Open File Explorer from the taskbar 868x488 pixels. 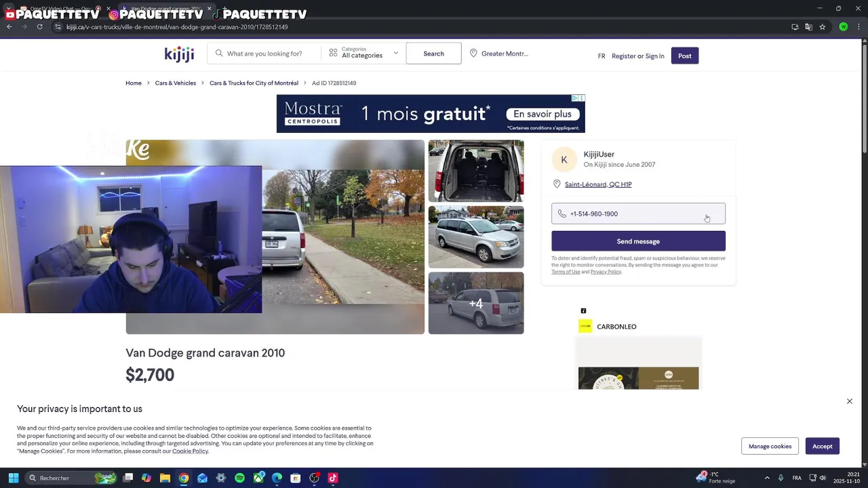point(165,478)
